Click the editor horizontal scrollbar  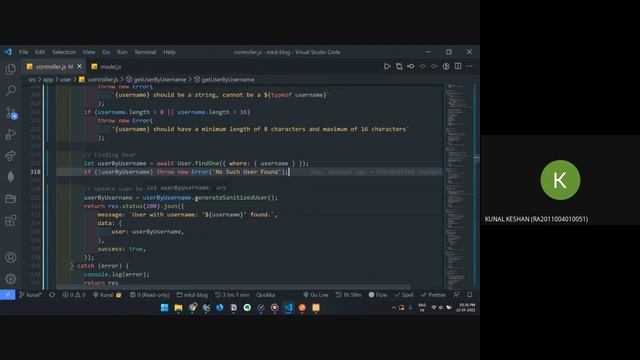pyautogui.click(x=233, y=287)
